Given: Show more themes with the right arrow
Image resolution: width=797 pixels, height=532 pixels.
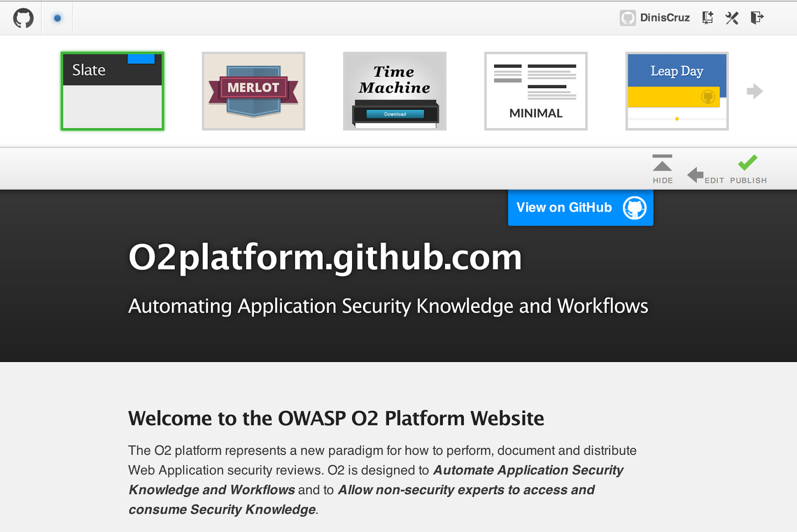Looking at the screenshot, I should click(x=755, y=91).
